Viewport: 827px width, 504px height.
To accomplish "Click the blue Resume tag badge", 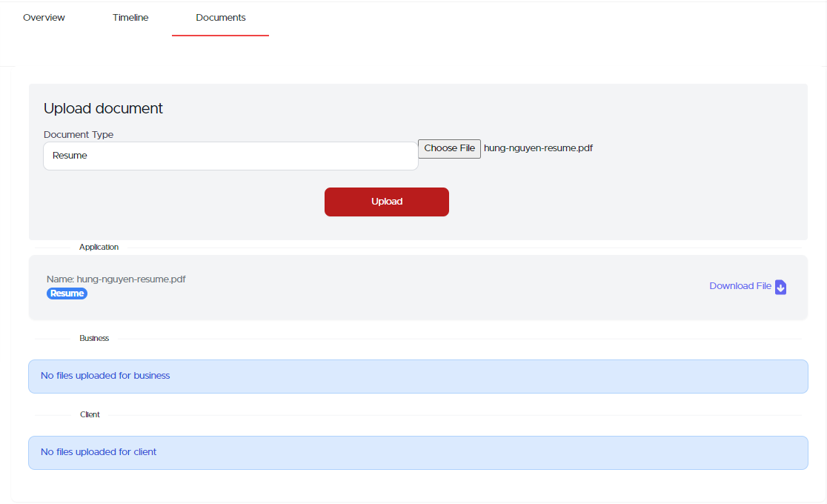I will pos(67,294).
